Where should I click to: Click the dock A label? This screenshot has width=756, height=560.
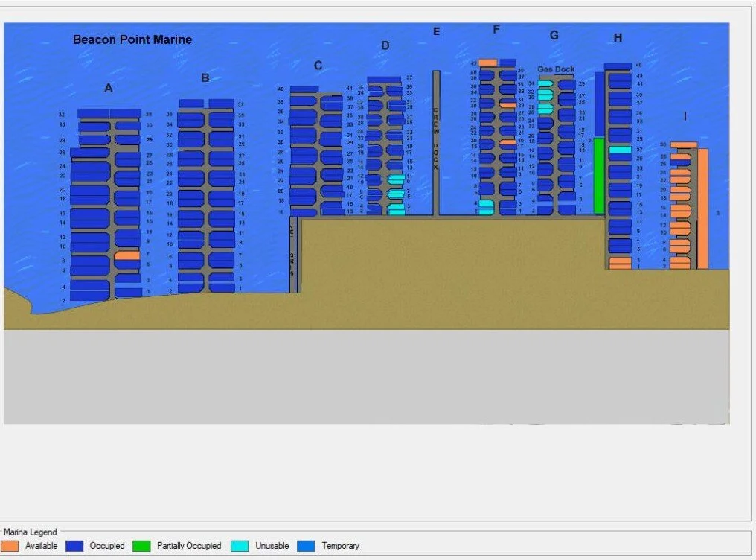click(x=109, y=89)
